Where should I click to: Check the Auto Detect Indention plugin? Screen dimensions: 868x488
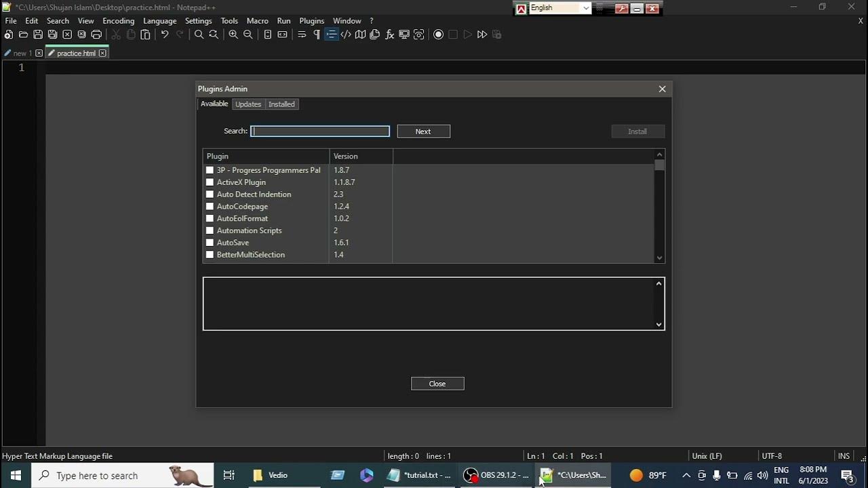click(x=210, y=195)
